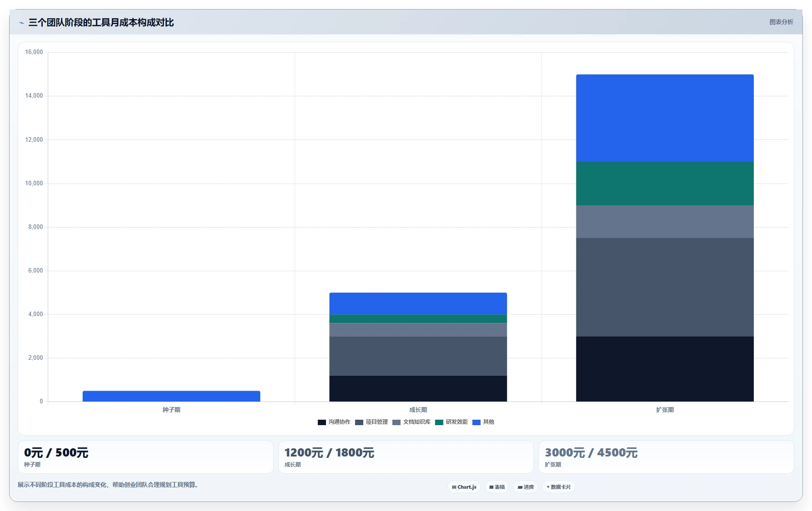This screenshot has height=511, width=812.
Task: Toggle the 其他 legend color box
Action: (x=476, y=422)
